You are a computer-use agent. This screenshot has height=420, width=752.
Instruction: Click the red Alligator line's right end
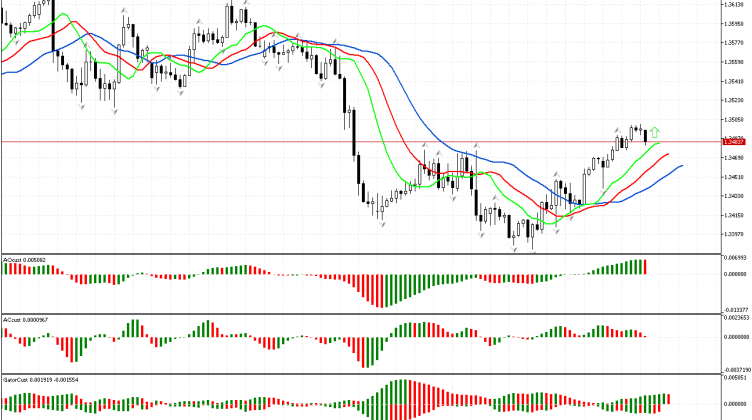668,155
